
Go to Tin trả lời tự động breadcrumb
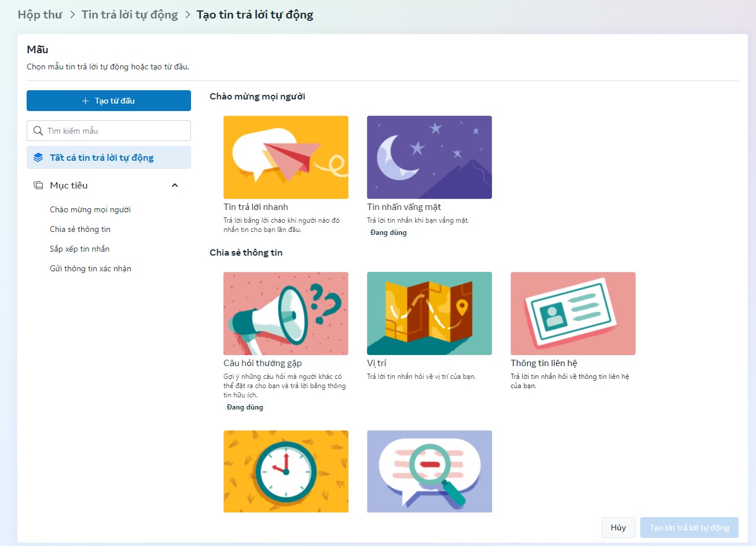(x=130, y=14)
